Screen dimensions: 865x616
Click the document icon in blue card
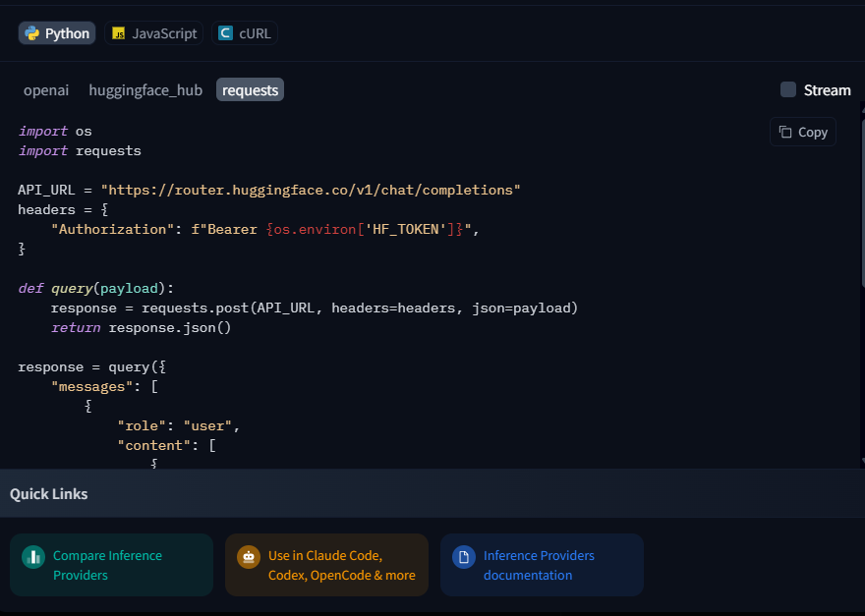click(463, 556)
